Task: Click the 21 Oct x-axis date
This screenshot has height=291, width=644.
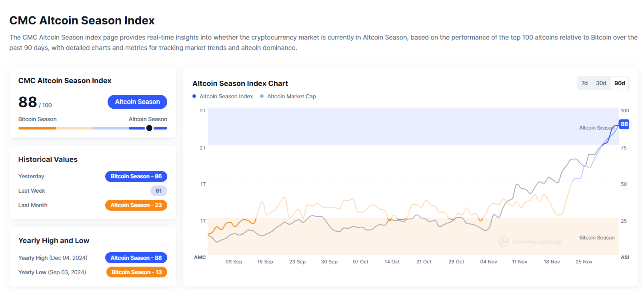Action: coord(424,262)
